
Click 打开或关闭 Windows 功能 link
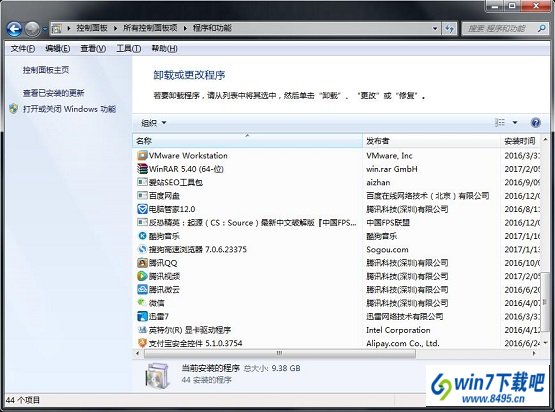[69, 109]
